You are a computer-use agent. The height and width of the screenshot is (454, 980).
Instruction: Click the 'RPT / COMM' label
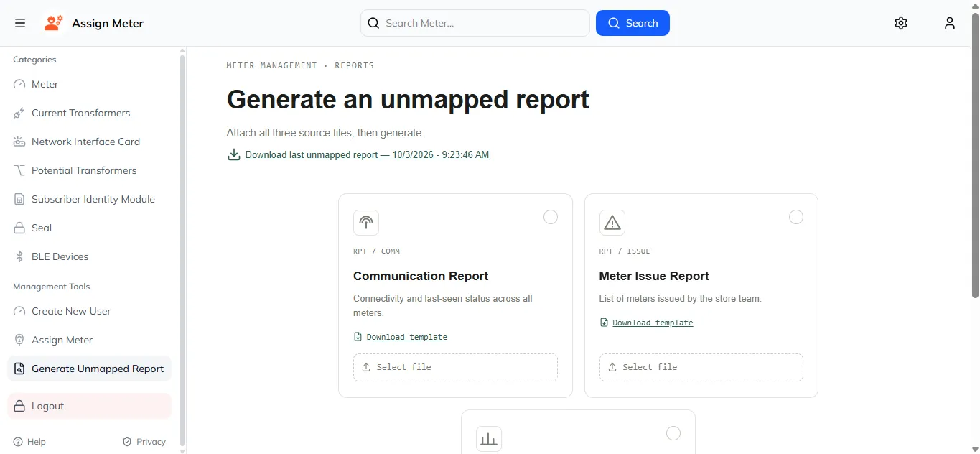click(376, 251)
